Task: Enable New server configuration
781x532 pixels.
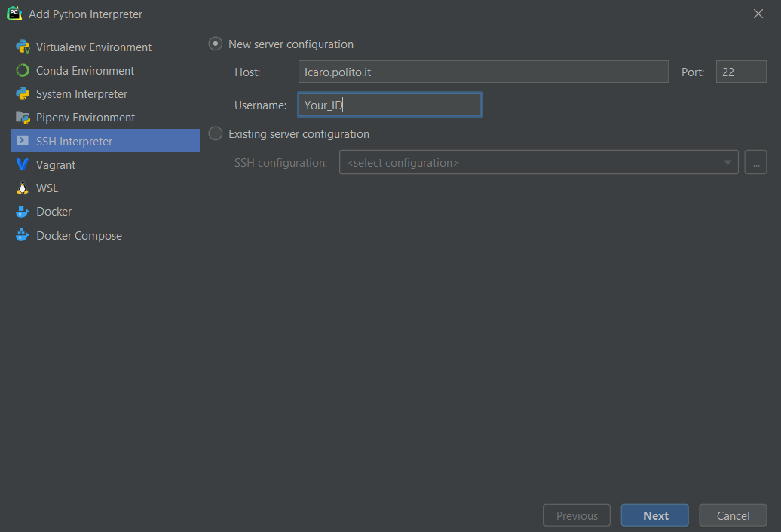Action: [x=216, y=44]
